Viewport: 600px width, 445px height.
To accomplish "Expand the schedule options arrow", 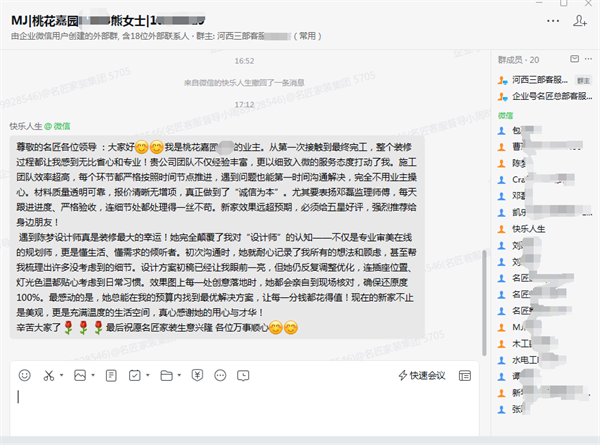I will pyautogui.click(x=148, y=375).
